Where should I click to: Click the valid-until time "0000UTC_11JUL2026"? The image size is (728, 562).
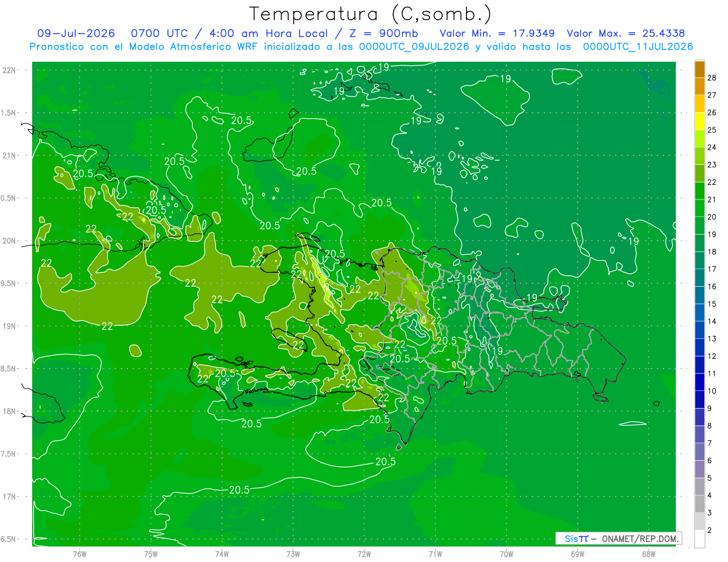[x=638, y=47]
